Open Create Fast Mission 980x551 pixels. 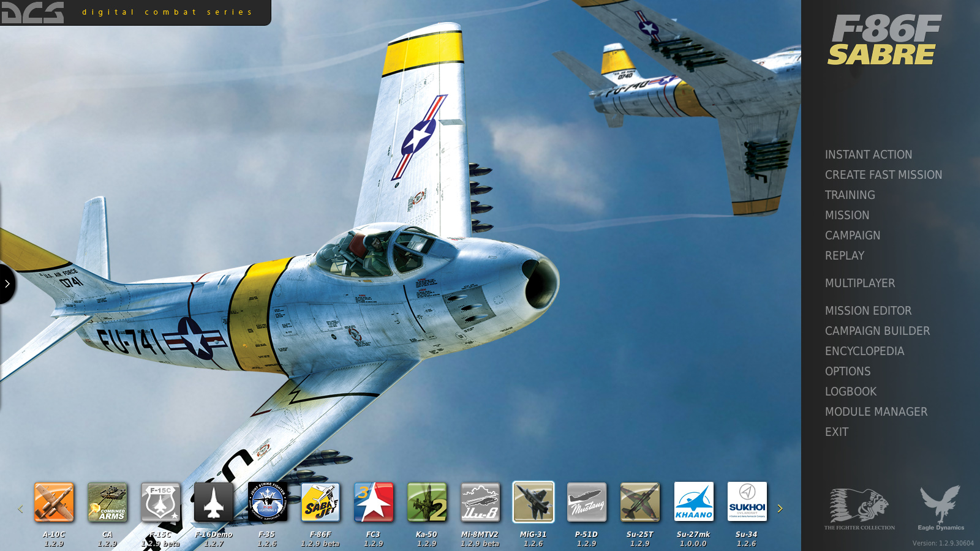pos(883,175)
